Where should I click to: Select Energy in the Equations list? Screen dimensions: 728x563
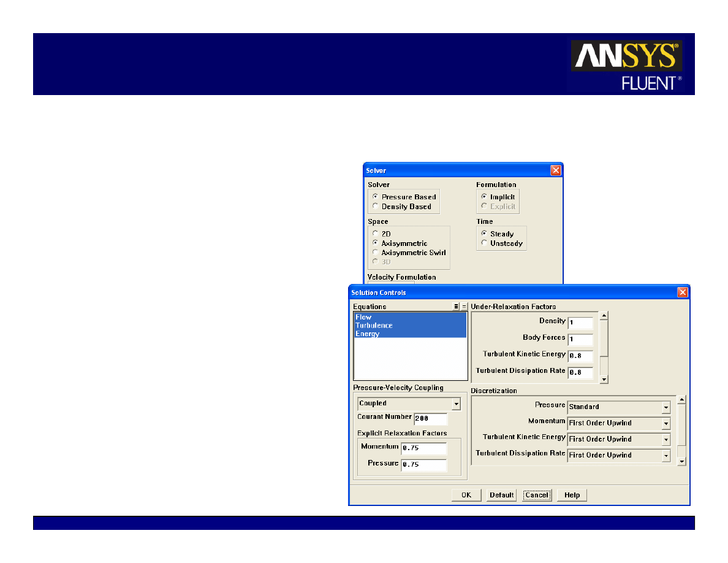point(368,334)
